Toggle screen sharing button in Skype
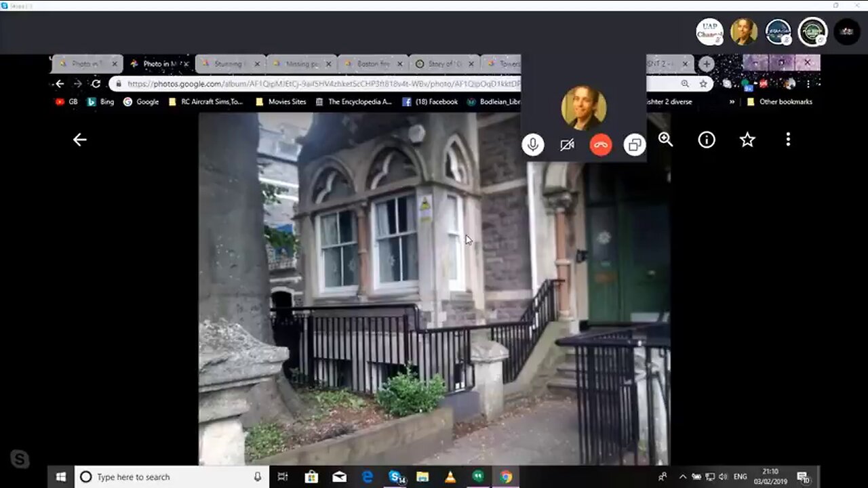 click(635, 144)
